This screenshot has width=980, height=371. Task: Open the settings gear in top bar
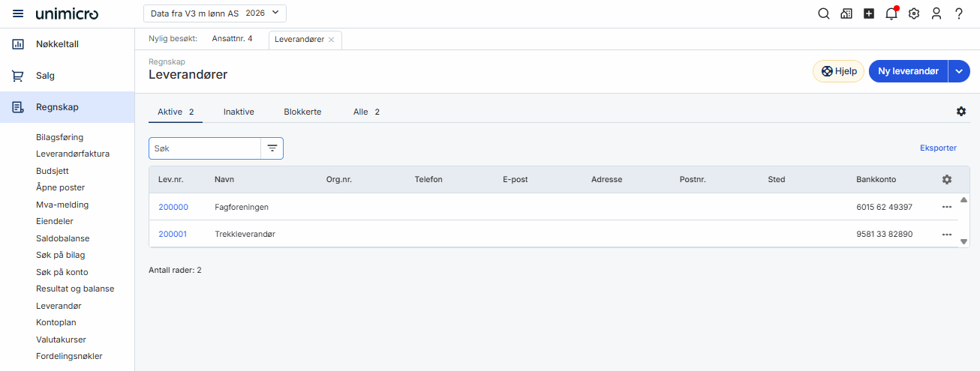tap(914, 13)
